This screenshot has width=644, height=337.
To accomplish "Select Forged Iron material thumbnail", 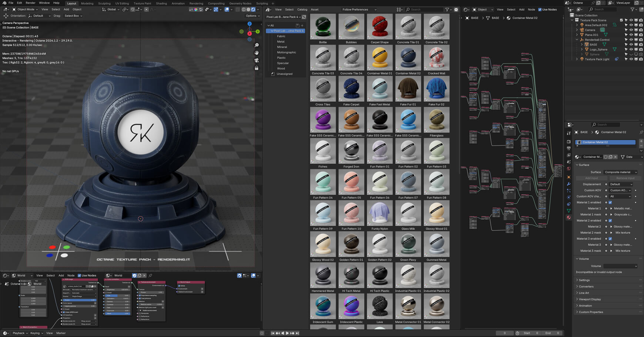I will (x=351, y=151).
